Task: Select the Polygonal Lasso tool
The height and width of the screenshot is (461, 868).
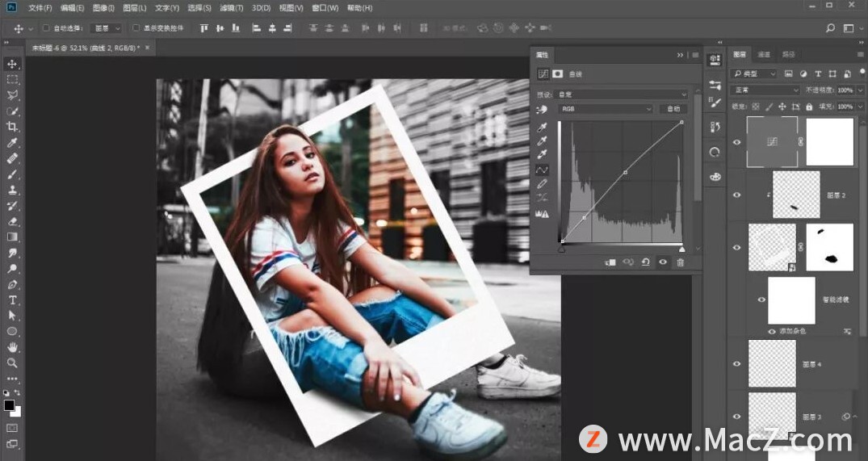Action: click(12, 95)
